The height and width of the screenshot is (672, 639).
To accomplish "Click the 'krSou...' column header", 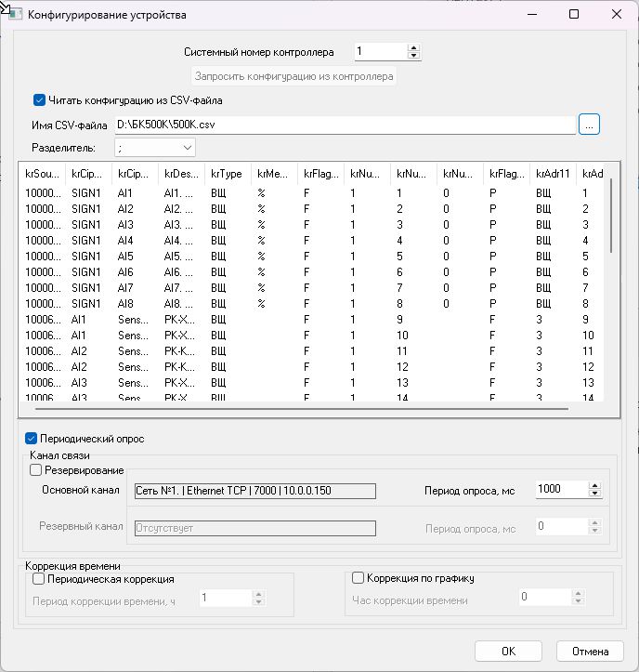I will coord(42,174).
